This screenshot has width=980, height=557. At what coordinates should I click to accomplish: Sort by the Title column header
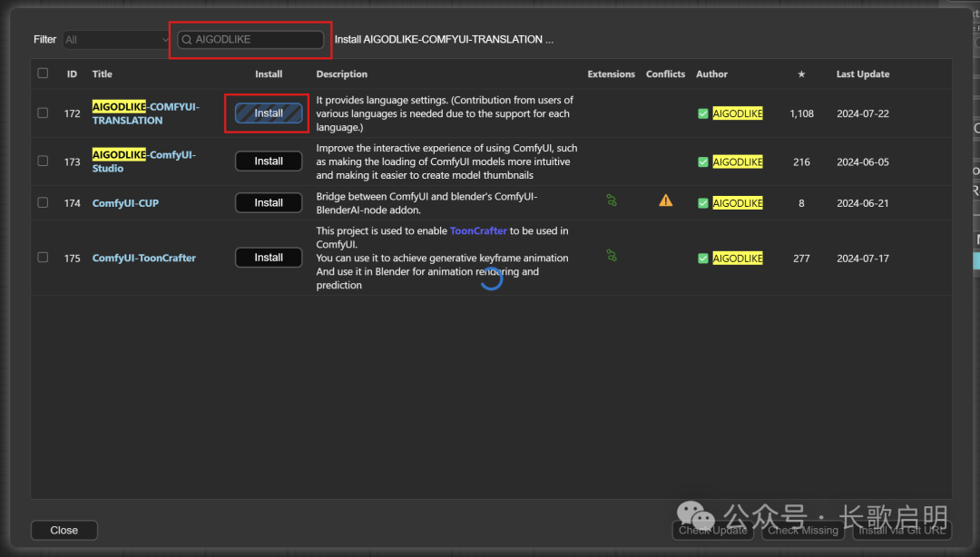click(103, 73)
